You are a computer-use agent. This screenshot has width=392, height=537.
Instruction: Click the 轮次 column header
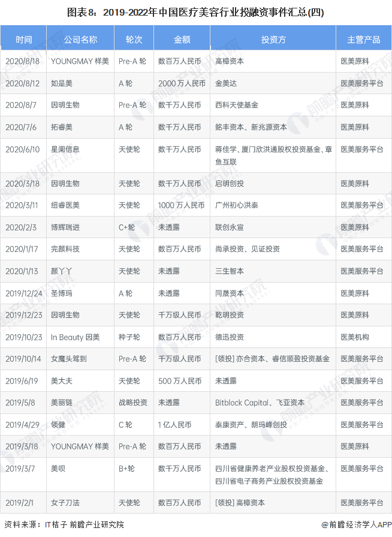pyautogui.click(x=134, y=40)
